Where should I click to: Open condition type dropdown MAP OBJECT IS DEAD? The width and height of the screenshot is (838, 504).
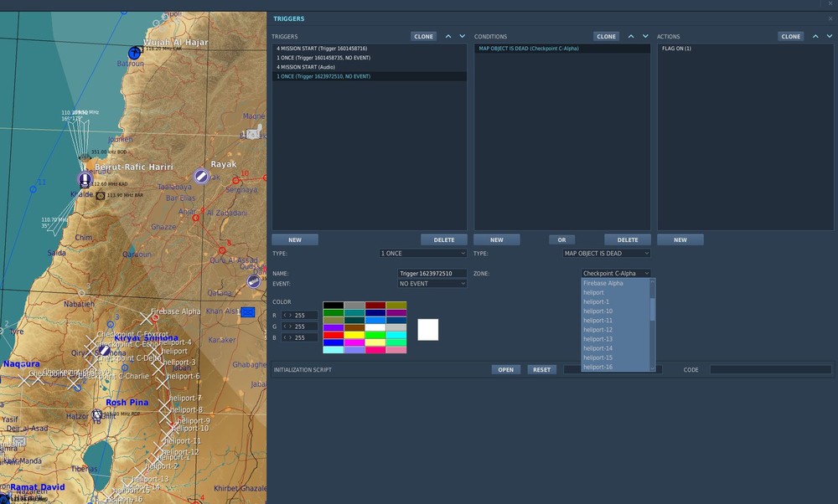click(606, 253)
